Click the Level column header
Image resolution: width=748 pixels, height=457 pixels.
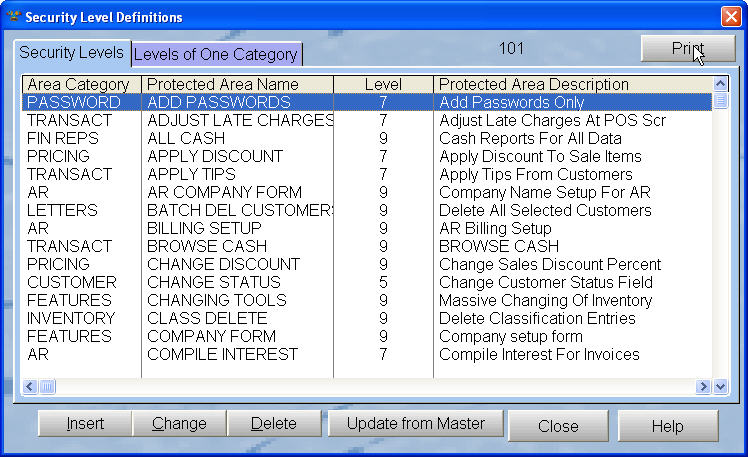(383, 84)
